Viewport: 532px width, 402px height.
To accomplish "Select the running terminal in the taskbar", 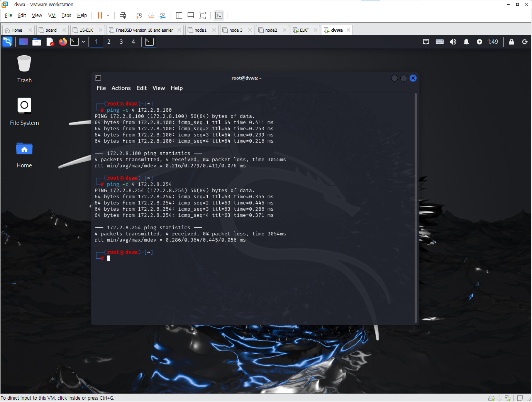I will [149, 42].
